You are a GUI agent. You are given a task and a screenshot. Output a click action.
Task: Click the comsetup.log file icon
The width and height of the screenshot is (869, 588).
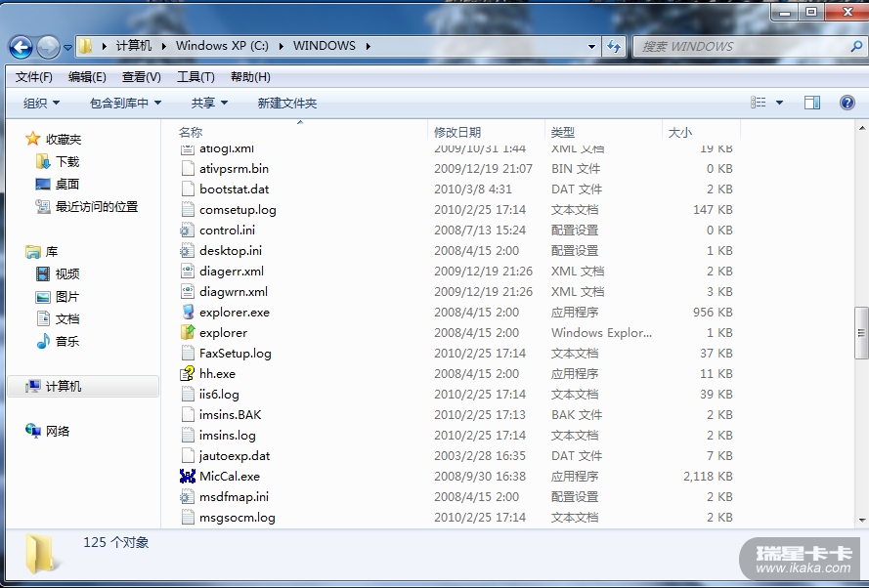[188, 209]
